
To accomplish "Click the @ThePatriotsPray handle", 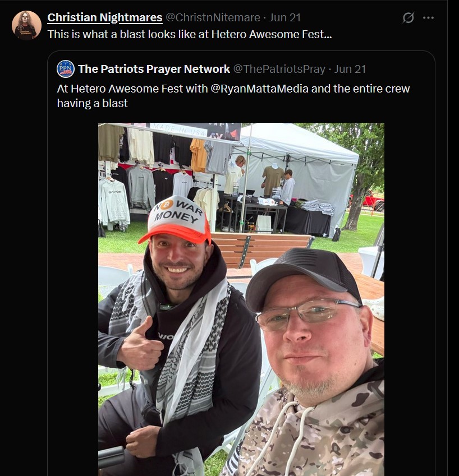I will (x=279, y=69).
